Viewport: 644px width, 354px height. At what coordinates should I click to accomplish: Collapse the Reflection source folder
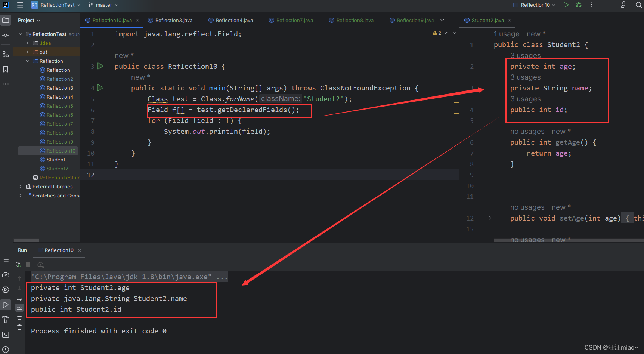tap(28, 61)
